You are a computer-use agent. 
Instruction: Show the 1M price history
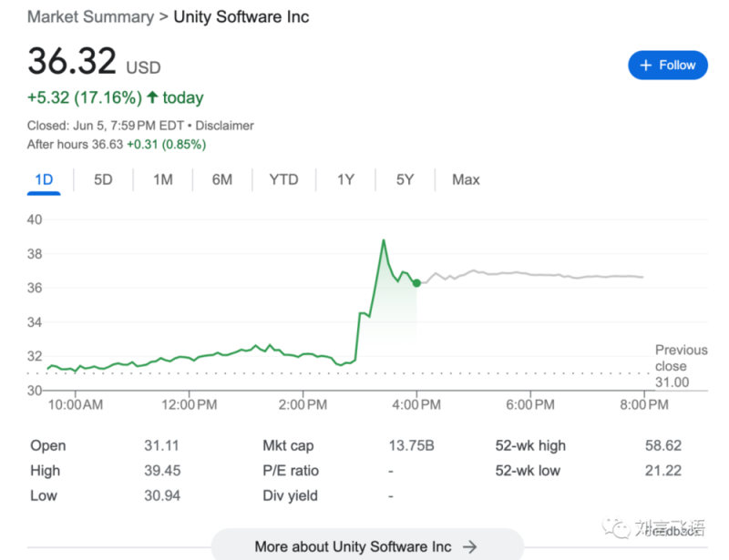point(162,179)
